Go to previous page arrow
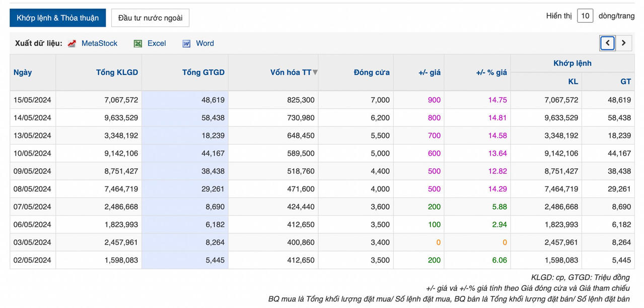The image size is (644, 308). click(607, 43)
